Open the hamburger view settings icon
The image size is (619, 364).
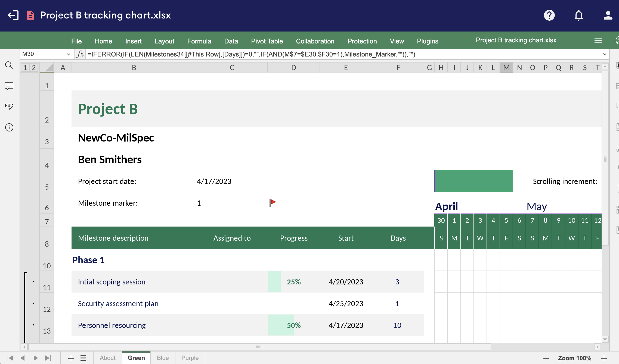tap(598, 41)
